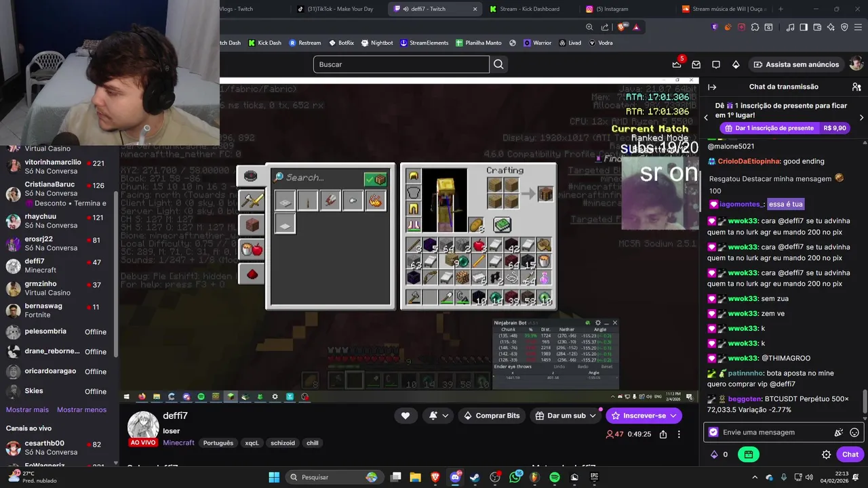Click Assista sem anúncios button
The image size is (868, 488).
pyautogui.click(x=796, y=64)
